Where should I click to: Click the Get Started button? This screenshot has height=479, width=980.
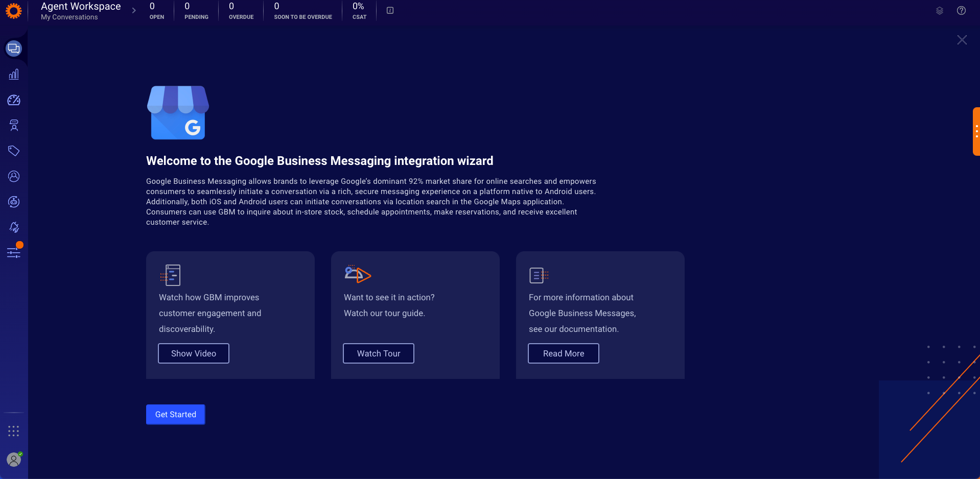coord(176,414)
